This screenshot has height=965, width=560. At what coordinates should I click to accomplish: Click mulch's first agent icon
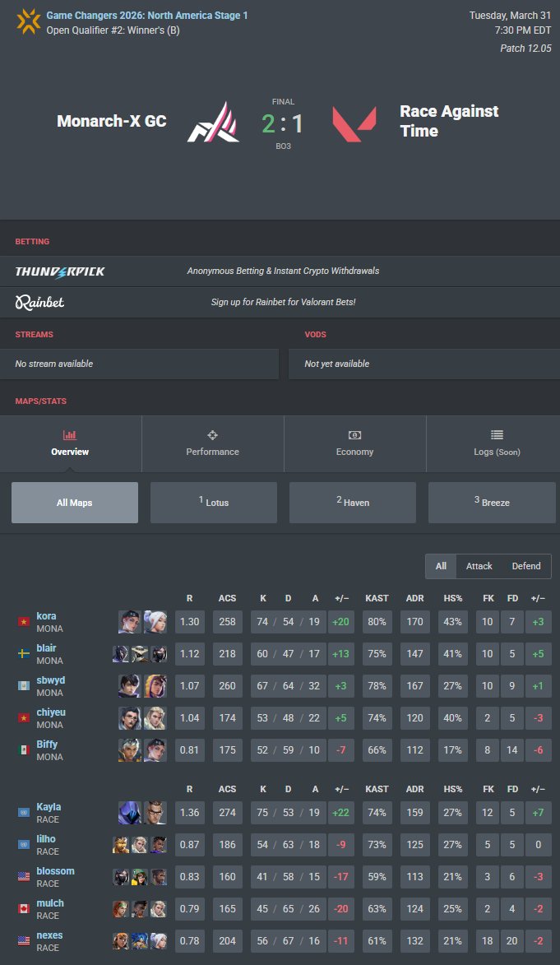(121, 908)
